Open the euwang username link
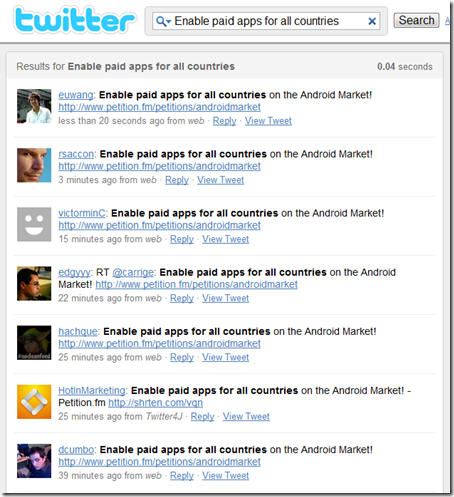Viewport: 454px width, 497px height. click(76, 95)
